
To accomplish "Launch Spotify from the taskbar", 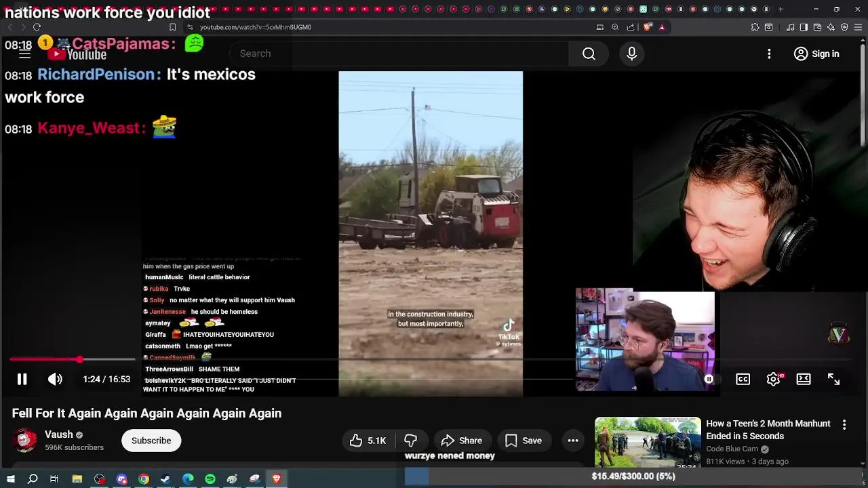I will click(x=210, y=479).
